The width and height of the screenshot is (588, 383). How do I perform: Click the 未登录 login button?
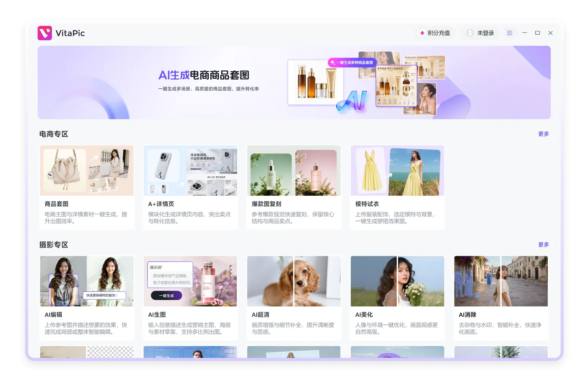point(480,33)
